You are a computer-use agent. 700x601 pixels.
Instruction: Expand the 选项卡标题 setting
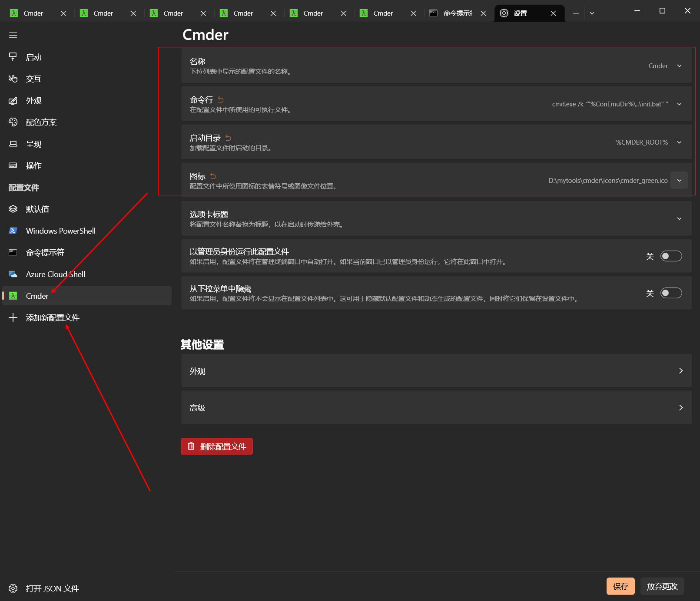tap(679, 219)
